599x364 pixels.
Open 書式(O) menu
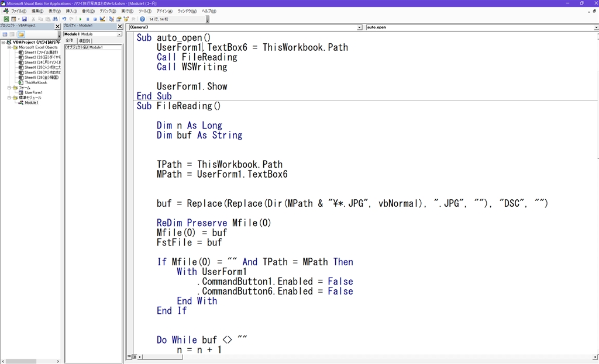click(88, 11)
